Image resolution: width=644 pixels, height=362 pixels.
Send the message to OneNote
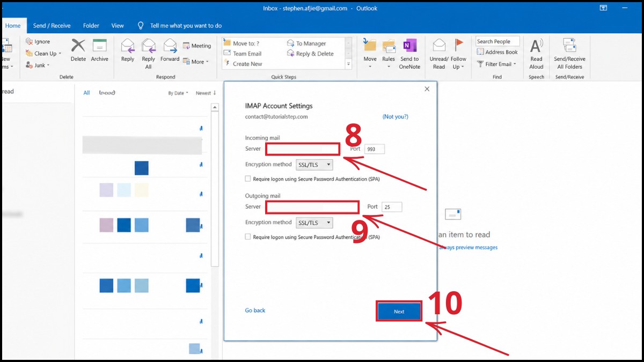pyautogui.click(x=409, y=54)
